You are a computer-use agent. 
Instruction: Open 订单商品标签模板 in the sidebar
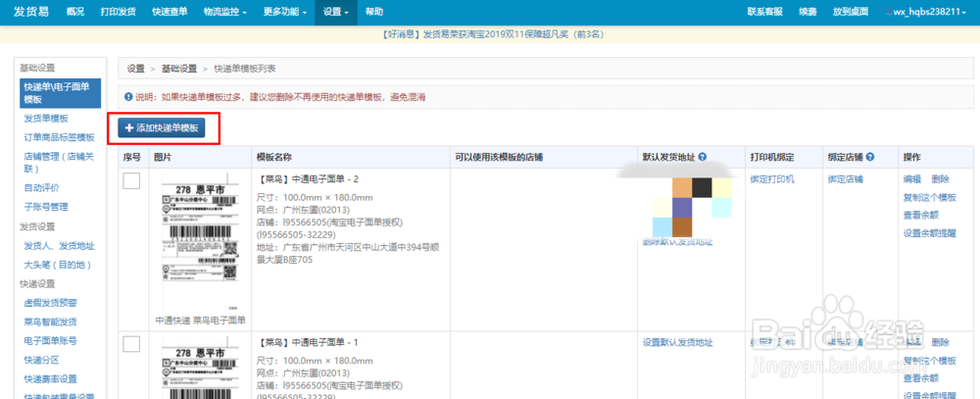coord(59,137)
